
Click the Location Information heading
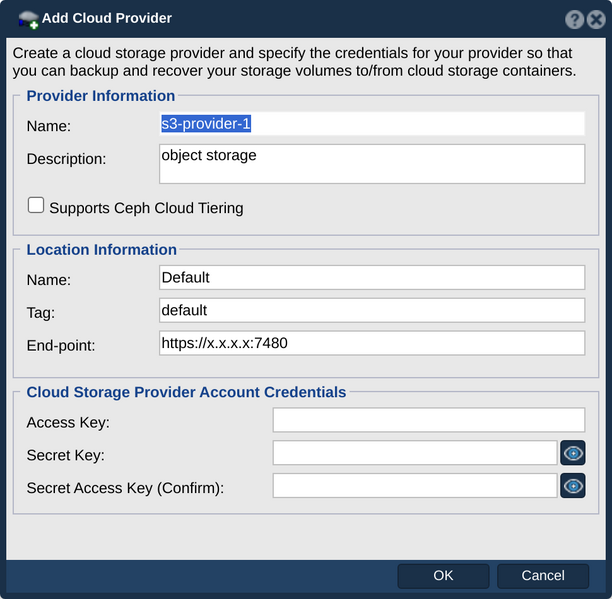101,250
